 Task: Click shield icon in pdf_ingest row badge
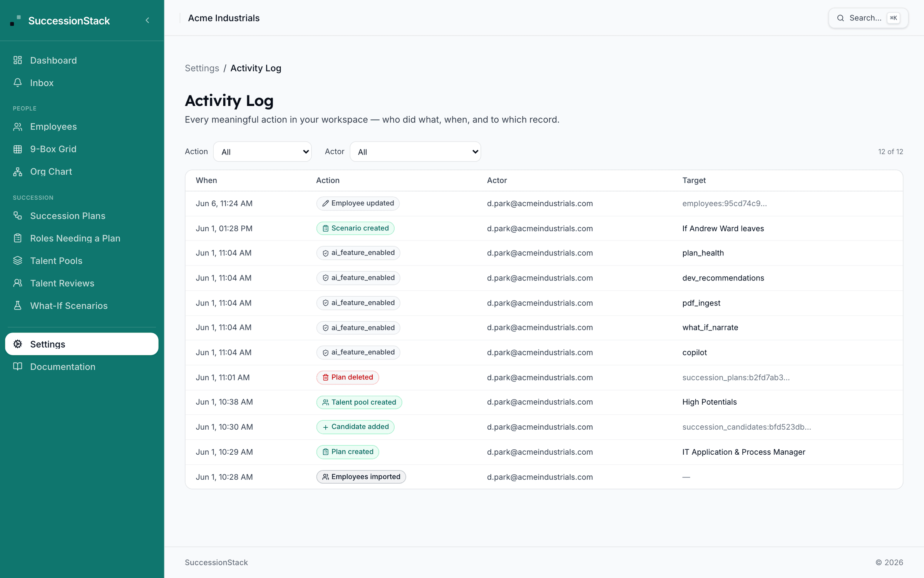pyautogui.click(x=325, y=303)
